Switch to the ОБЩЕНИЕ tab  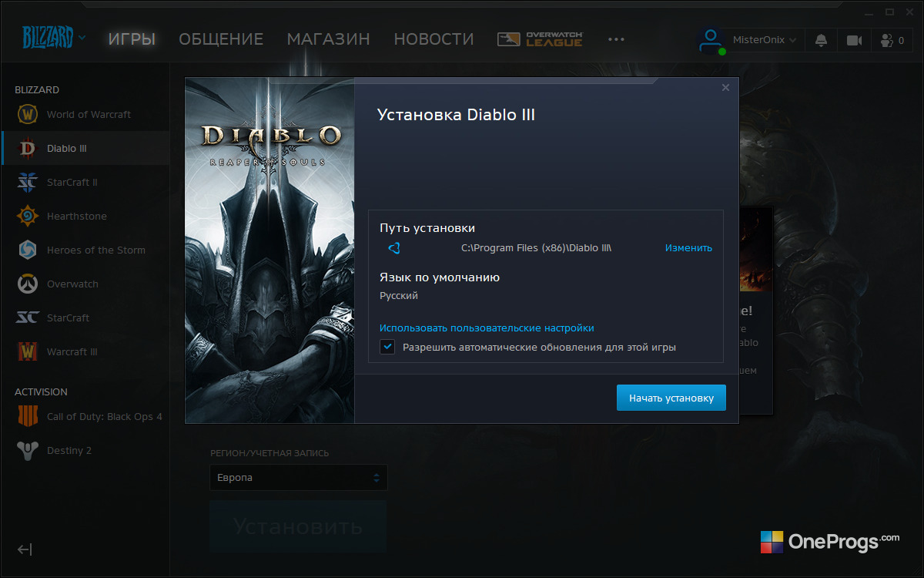click(x=221, y=39)
